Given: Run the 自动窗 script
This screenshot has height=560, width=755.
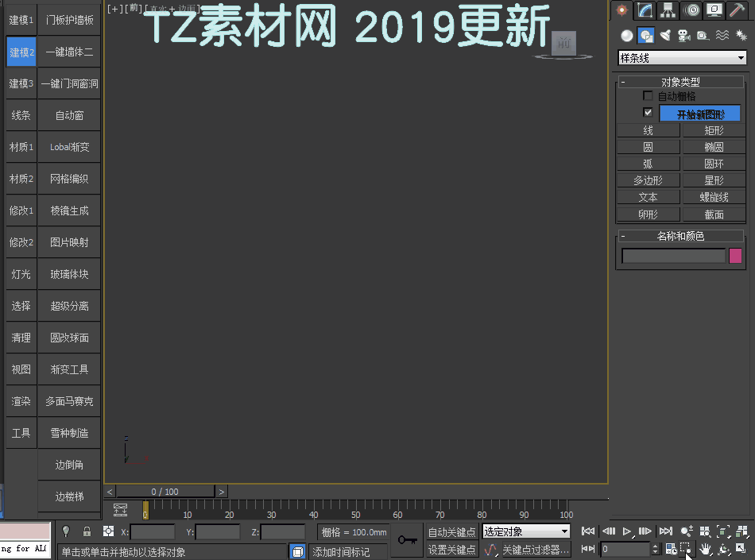Looking at the screenshot, I should (x=69, y=115).
